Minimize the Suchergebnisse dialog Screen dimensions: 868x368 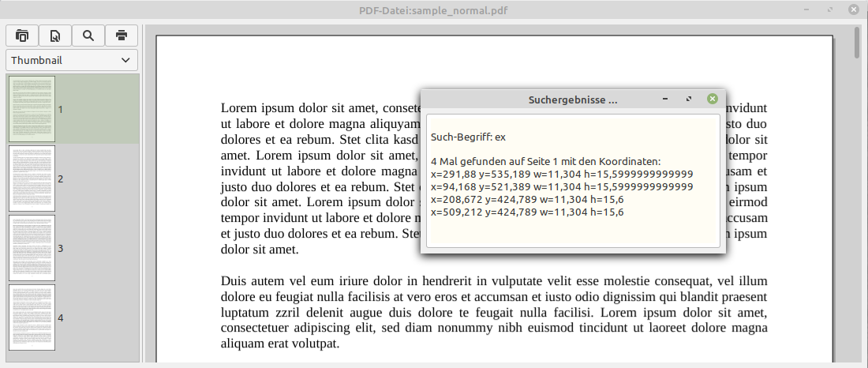pyautogui.click(x=665, y=100)
